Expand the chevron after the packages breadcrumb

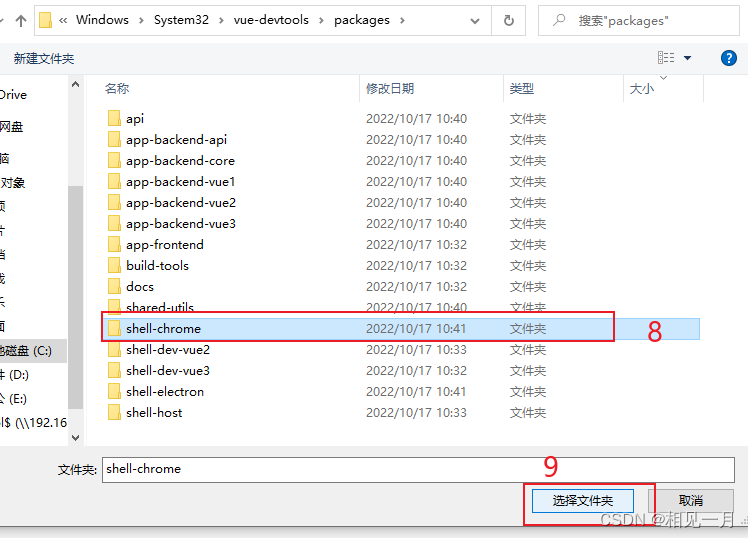tap(402, 21)
